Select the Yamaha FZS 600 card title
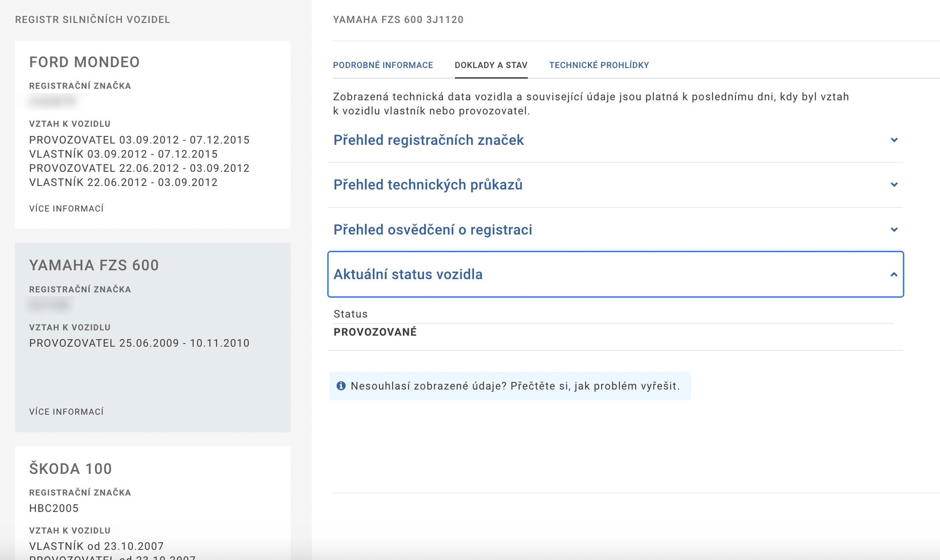940x560 pixels. coord(94,265)
